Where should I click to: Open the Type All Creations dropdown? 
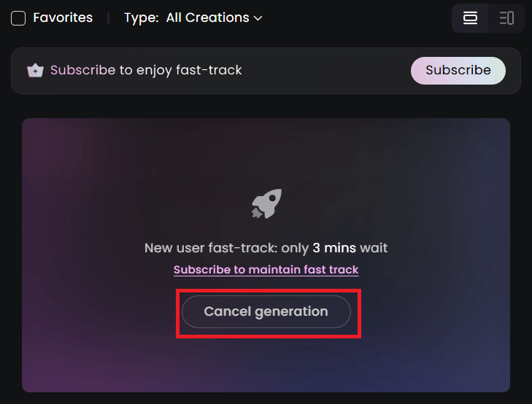(214, 18)
